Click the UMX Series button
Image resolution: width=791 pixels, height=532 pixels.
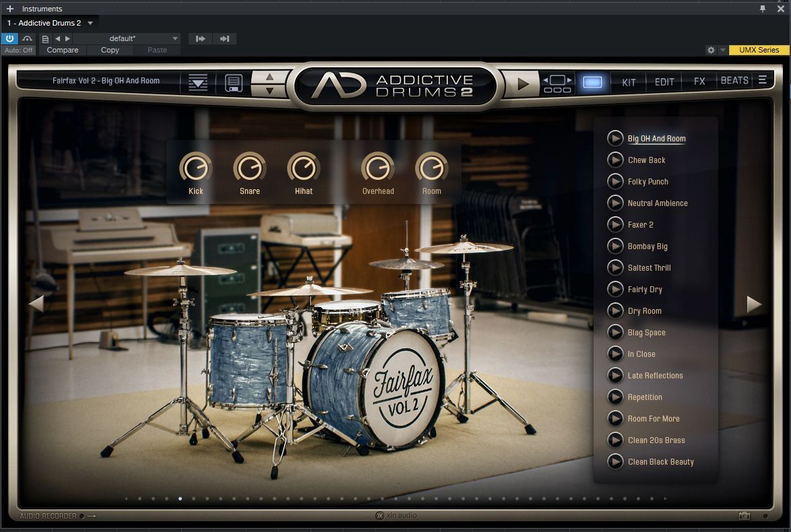(759, 50)
